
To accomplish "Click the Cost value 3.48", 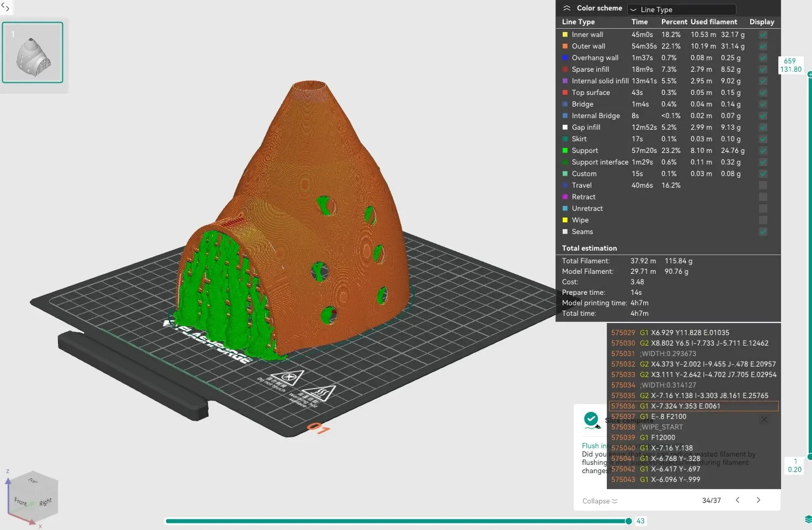I will tap(637, 282).
